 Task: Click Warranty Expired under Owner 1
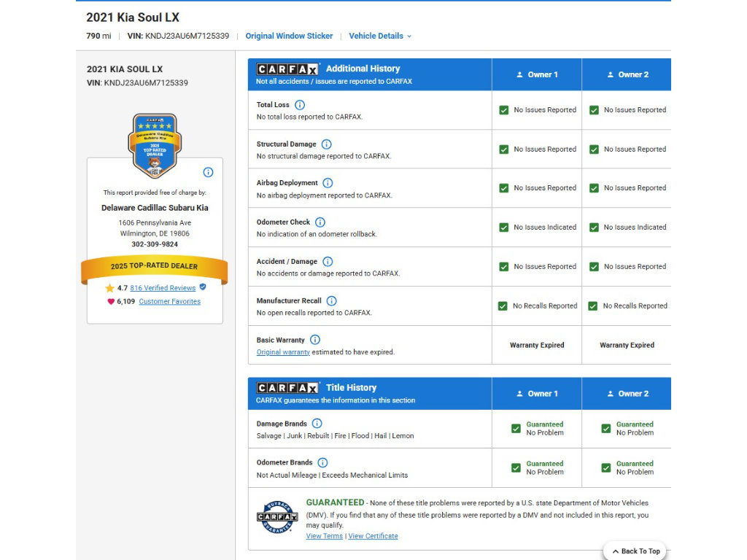pyautogui.click(x=537, y=345)
